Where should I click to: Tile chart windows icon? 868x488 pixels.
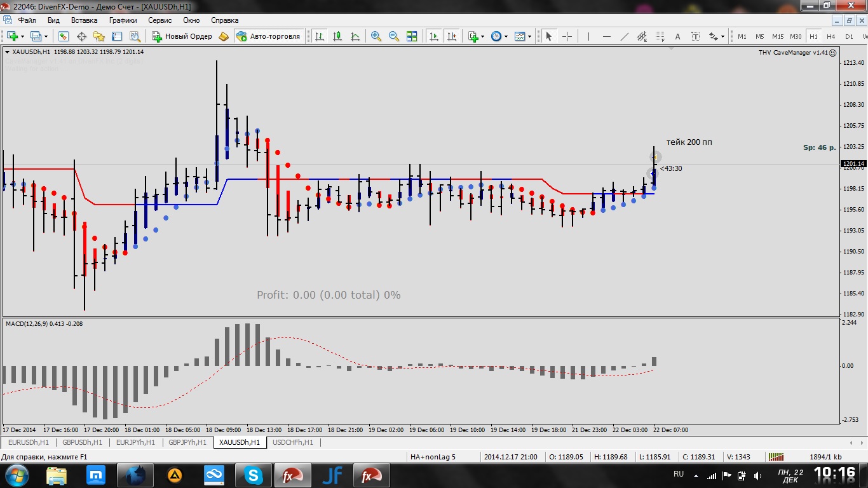coord(412,36)
